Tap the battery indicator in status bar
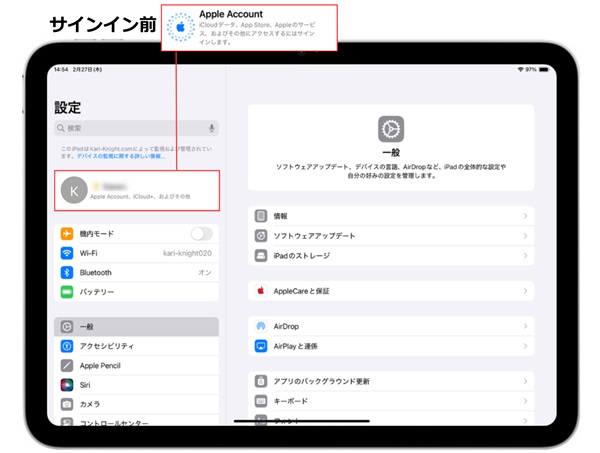600x453 pixels. [544, 69]
